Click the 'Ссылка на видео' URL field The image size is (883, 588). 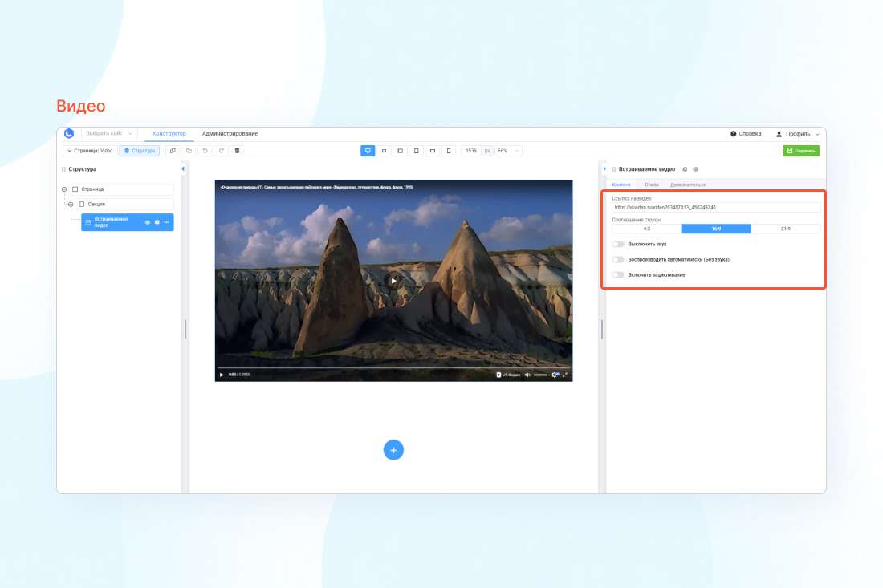tap(716, 208)
